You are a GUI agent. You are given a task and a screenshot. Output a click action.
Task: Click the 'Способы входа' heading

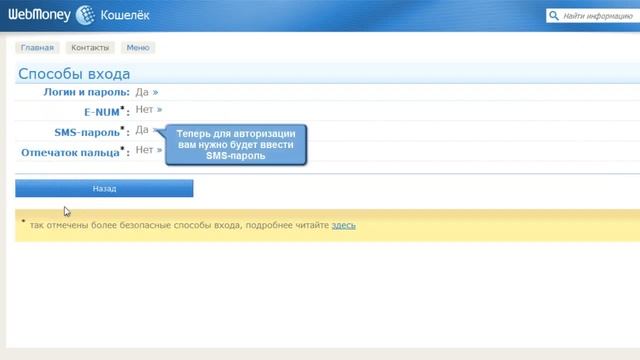(74, 74)
